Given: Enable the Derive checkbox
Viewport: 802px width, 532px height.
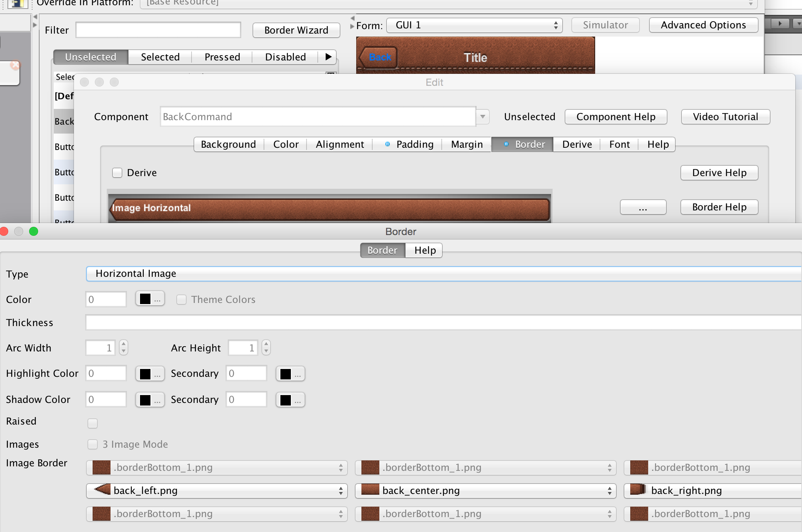Looking at the screenshot, I should click(117, 173).
